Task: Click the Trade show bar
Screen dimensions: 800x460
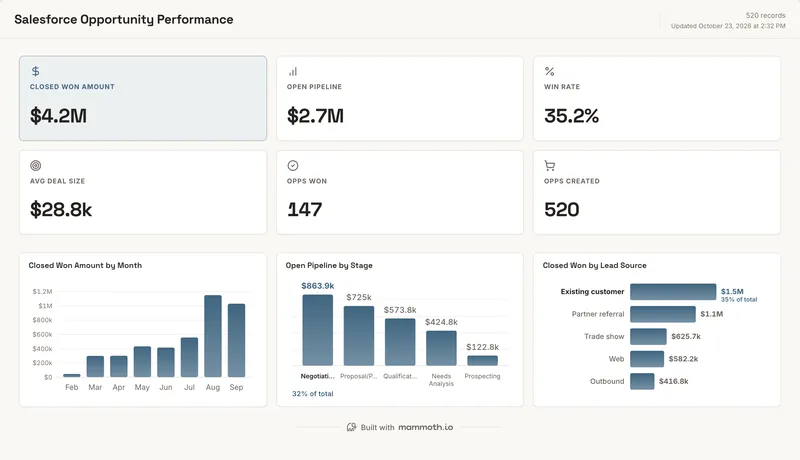Action: 648,337
